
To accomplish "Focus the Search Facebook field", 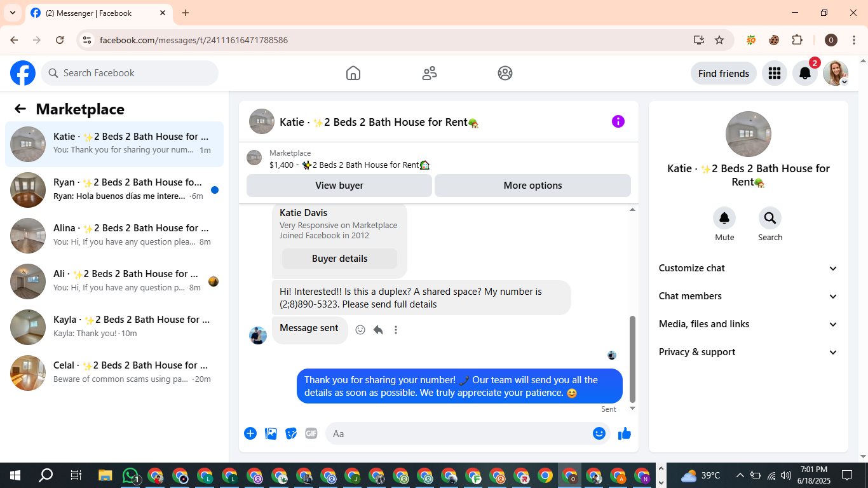I will pos(130,73).
